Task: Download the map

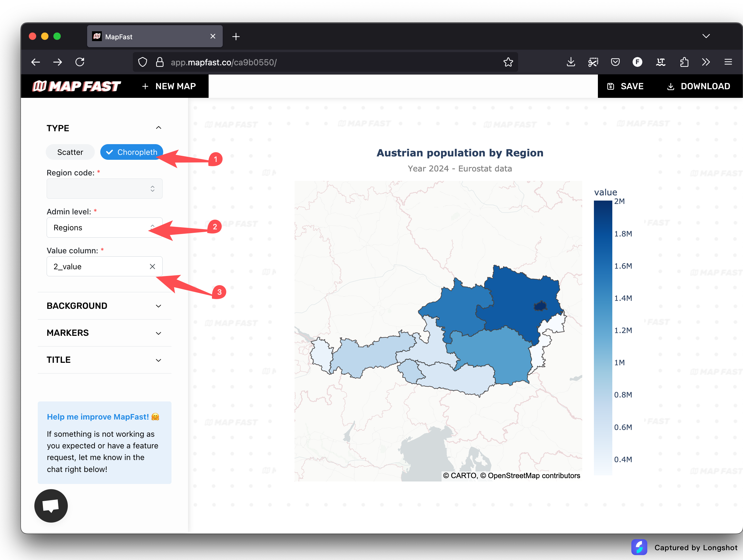Action: (698, 86)
